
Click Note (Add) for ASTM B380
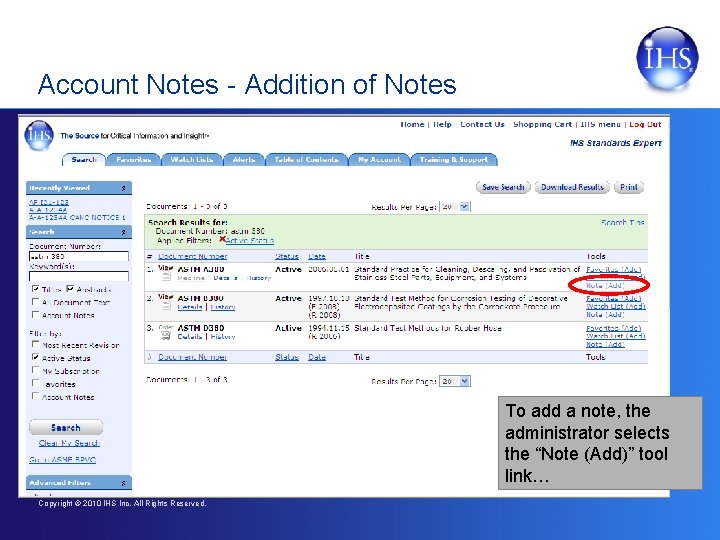pos(605,315)
